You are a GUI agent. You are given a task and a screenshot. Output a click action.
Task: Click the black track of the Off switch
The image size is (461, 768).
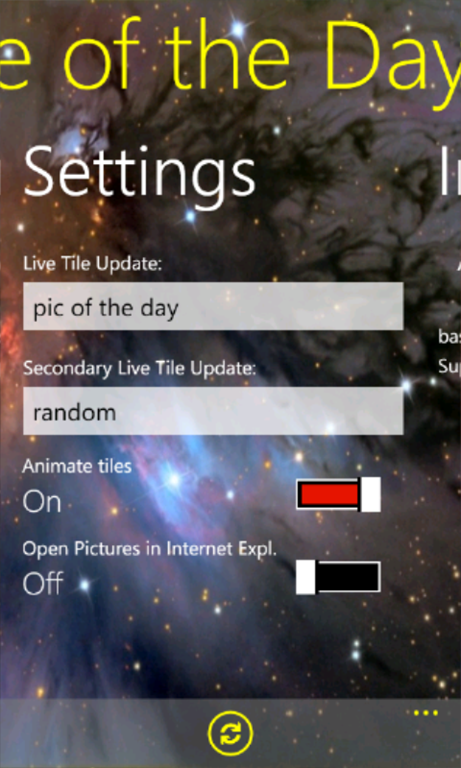tap(348, 578)
